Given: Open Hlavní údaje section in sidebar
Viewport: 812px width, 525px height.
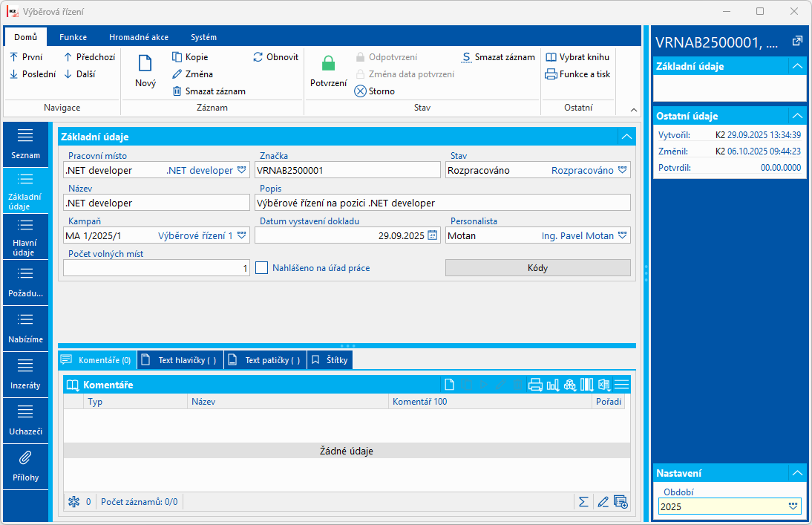Looking at the screenshot, I should (25, 238).
